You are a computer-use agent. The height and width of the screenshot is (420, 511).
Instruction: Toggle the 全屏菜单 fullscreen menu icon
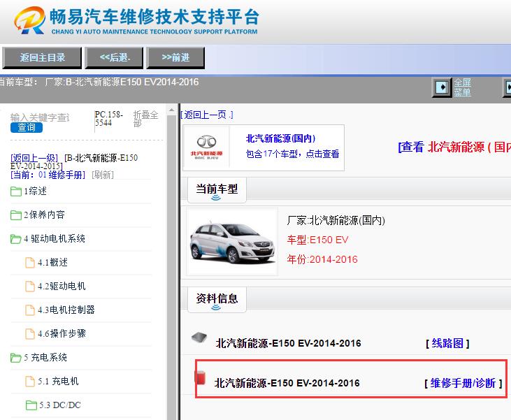coord(442,87)
